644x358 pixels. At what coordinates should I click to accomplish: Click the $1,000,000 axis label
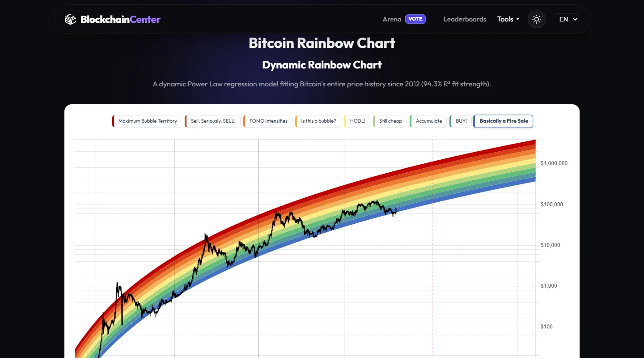coord(554,163)
